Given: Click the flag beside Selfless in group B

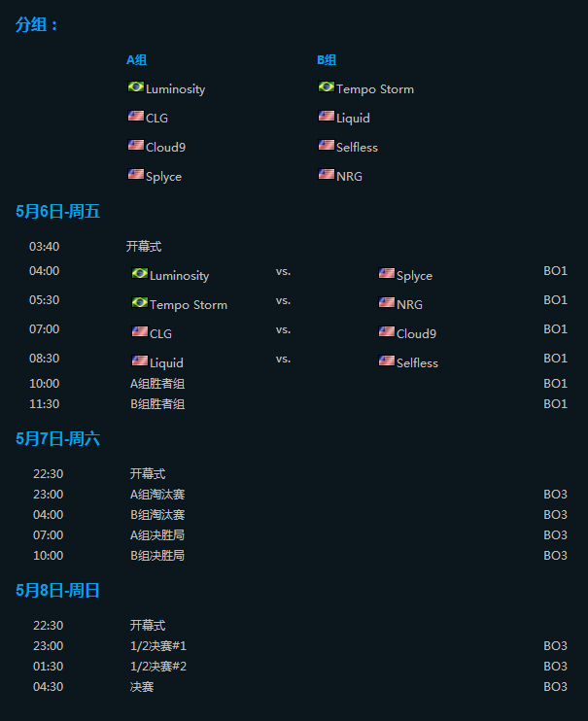Looking at the screenshot, I should (327, 146).
